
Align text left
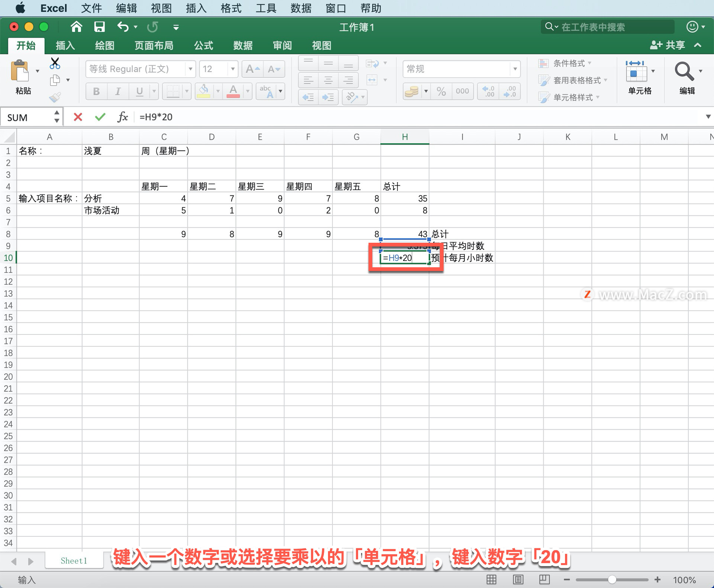(x=308, y=80)
